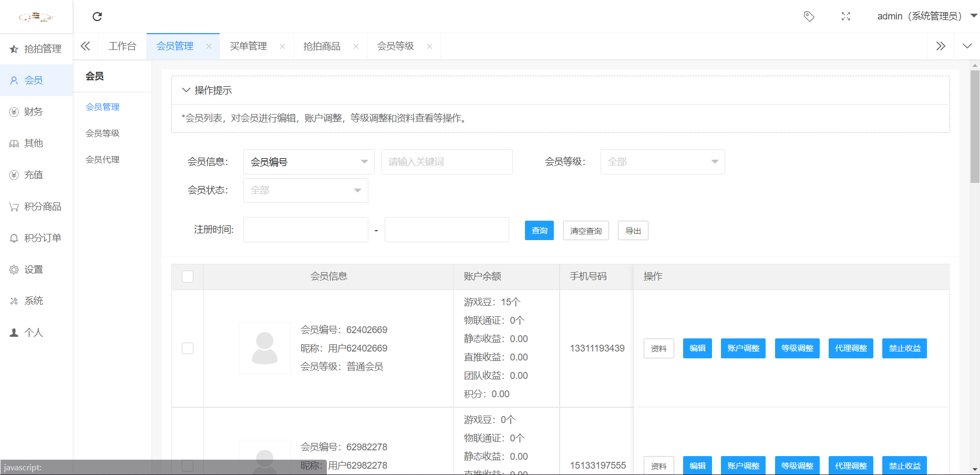980x475 pixels.
Task: Open 其他 sidebar section
Action: point(36,143)
